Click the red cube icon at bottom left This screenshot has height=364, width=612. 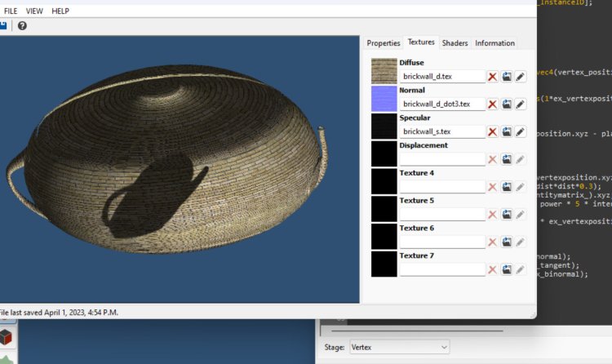click(x=7, y=337)
